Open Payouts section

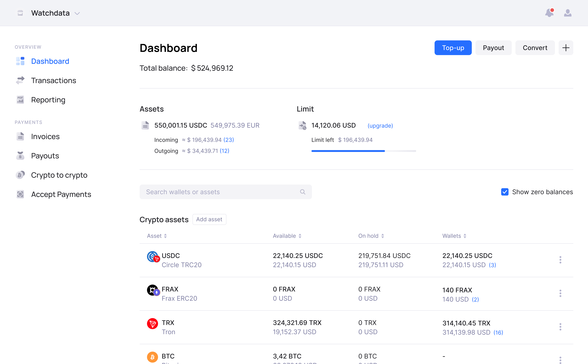[45, 156]
